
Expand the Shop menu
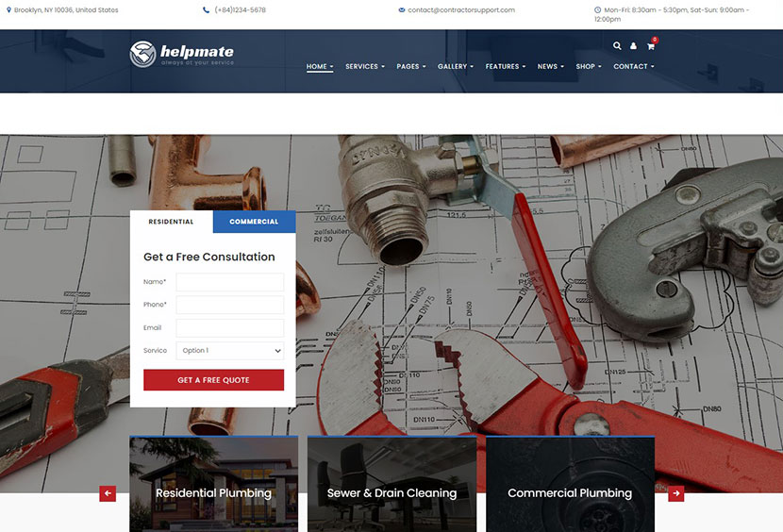[589, 66]
